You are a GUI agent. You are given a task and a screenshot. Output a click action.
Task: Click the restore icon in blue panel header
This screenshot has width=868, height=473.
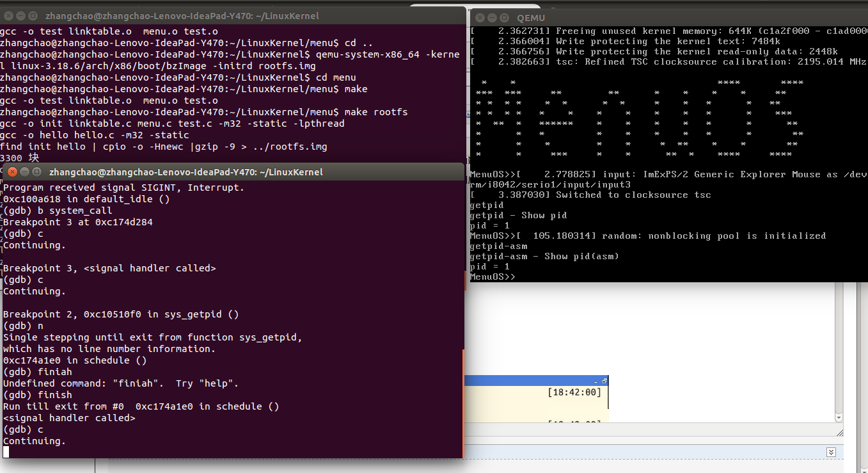click(x=604, y=380)
